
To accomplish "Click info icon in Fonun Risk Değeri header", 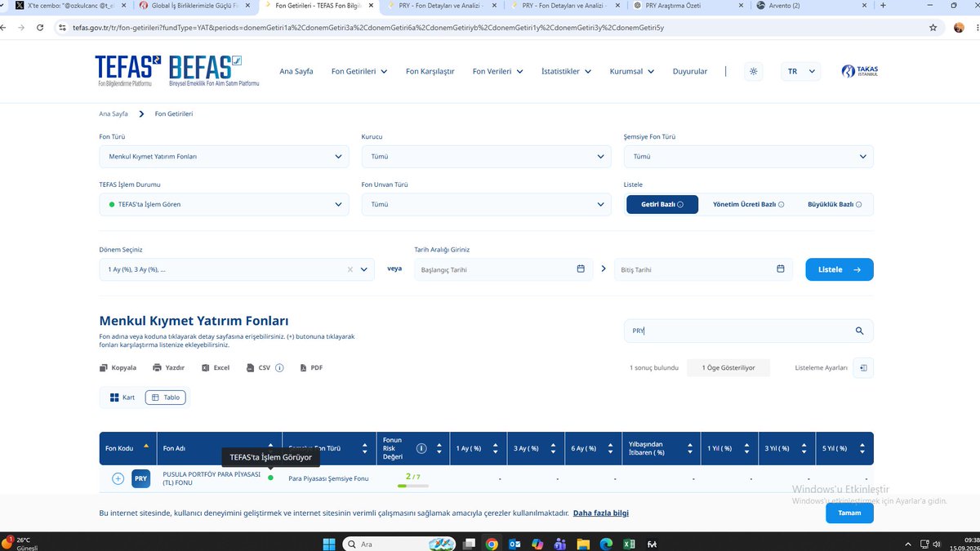I will coord(421,448).
